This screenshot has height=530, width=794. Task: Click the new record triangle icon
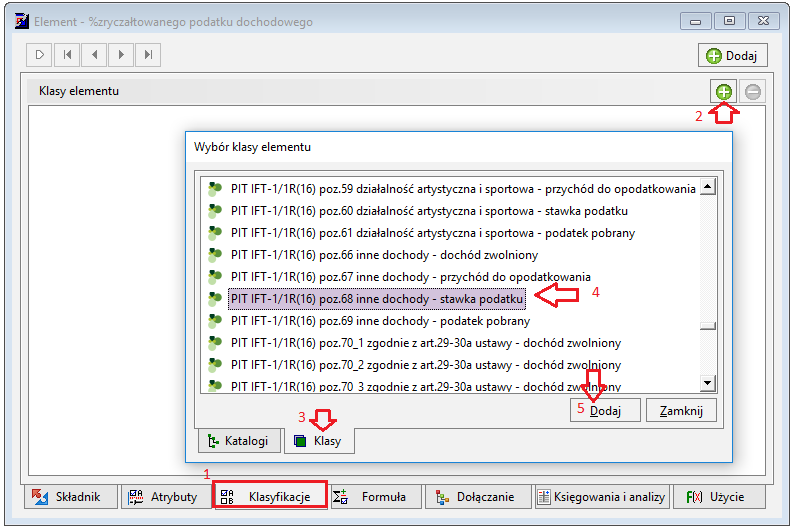pos(39,55)
